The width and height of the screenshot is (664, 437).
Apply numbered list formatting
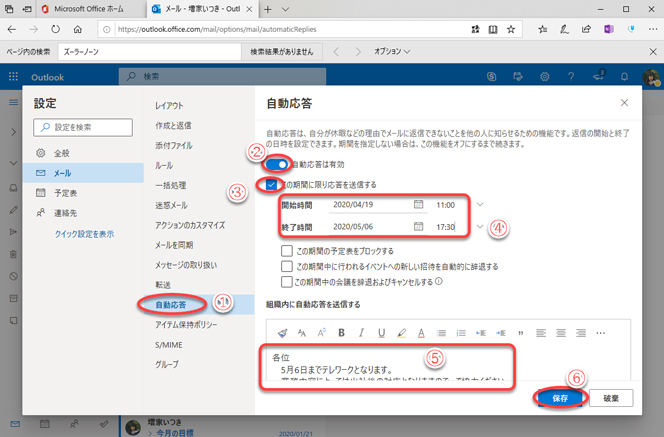click(461, 333)
